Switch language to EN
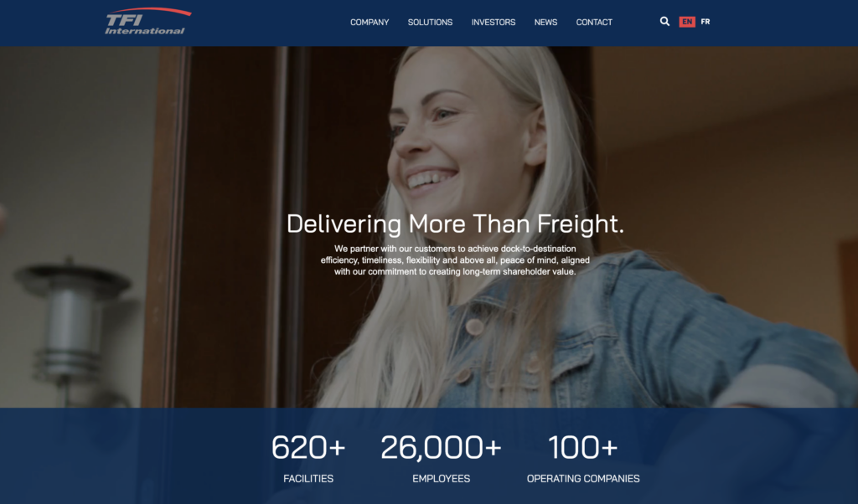858x504 pixels. pos(687,22)
